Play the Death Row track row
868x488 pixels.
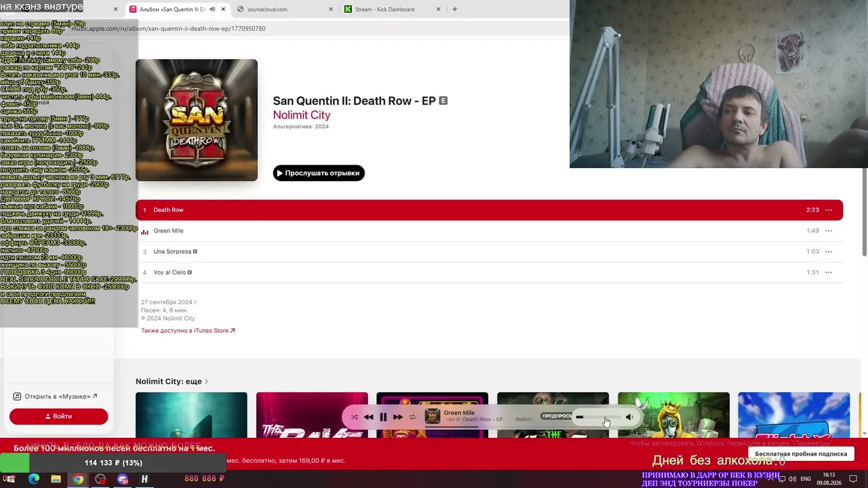[x=489, y=210]
